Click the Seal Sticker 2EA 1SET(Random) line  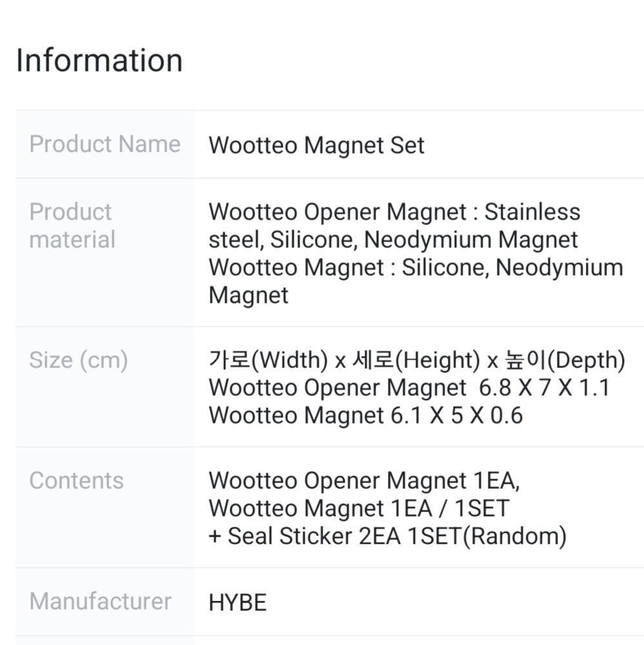[387, 536]
